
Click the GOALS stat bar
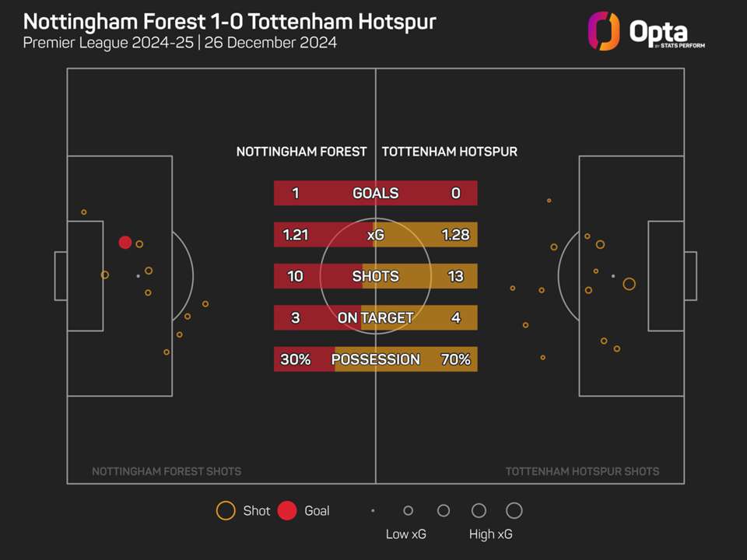(375, 193)
